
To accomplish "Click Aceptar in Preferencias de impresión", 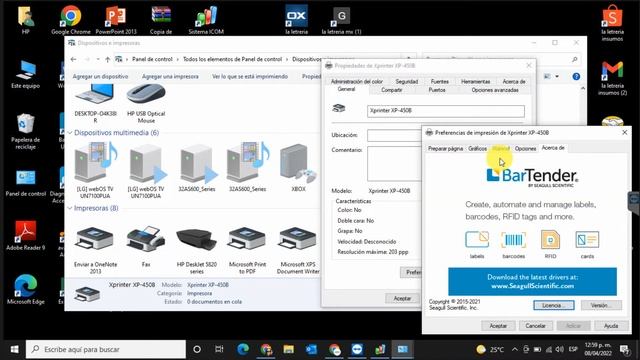I will (498, 326).
